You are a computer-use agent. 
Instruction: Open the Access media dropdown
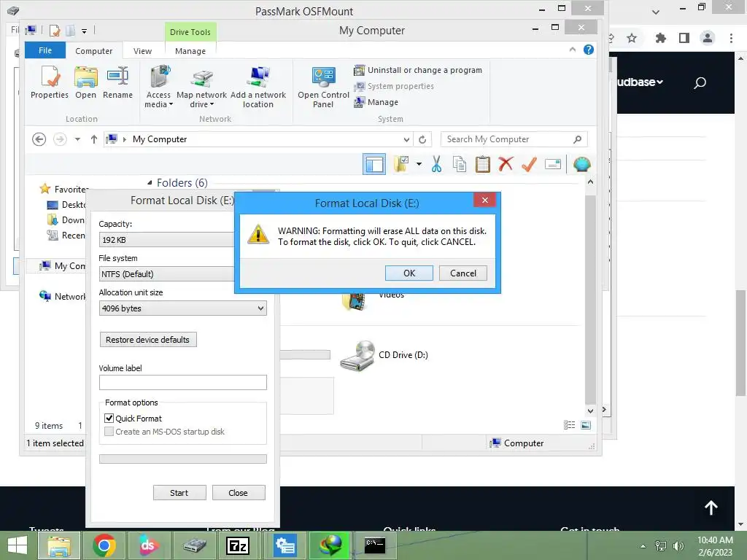point(158,87)
